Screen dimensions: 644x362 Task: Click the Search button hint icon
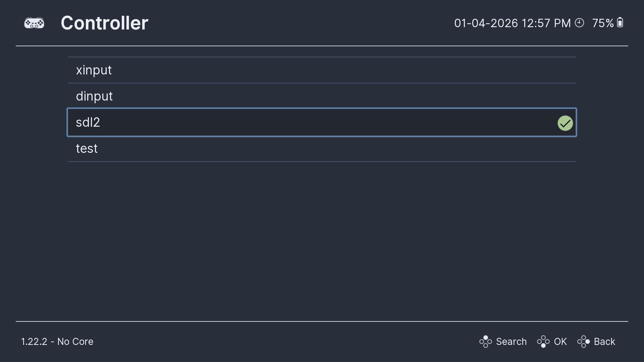click(x=485, y=342)
